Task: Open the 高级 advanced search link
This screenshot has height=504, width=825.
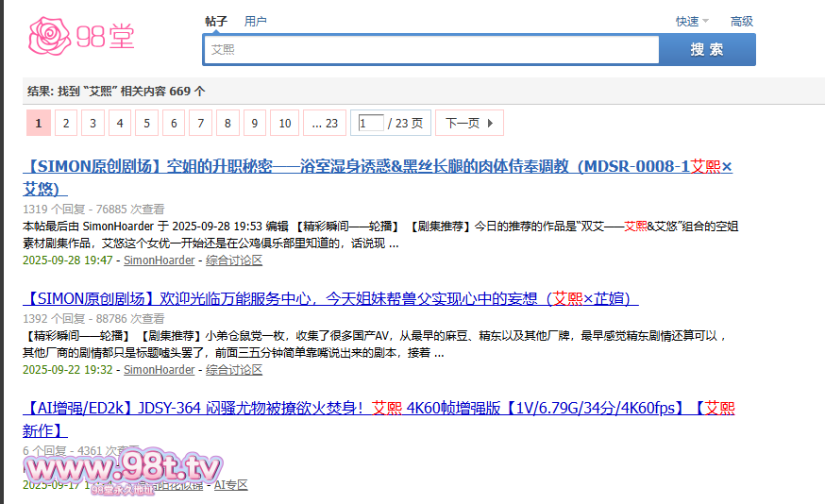Action: [x=741, y=21]
